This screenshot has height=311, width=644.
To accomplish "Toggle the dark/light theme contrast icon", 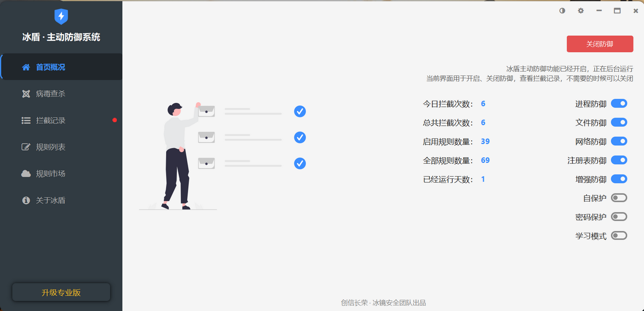I will pyautogui.click(x=562, y=11).
